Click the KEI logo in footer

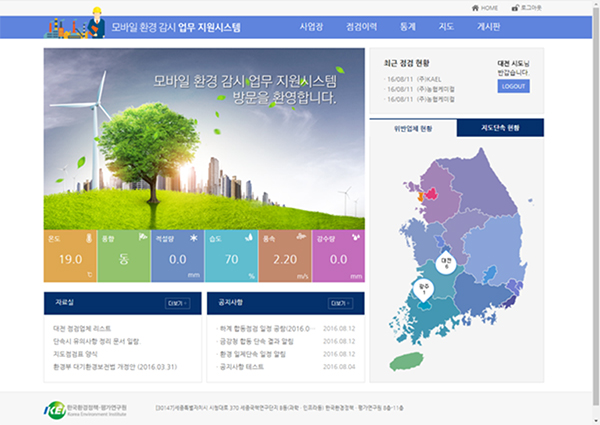[54, 408]
